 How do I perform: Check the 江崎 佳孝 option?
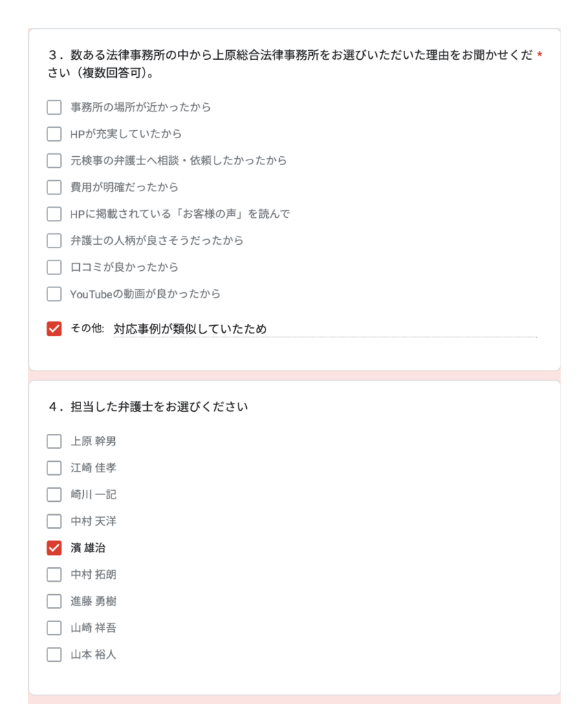[x=54, y=468]
